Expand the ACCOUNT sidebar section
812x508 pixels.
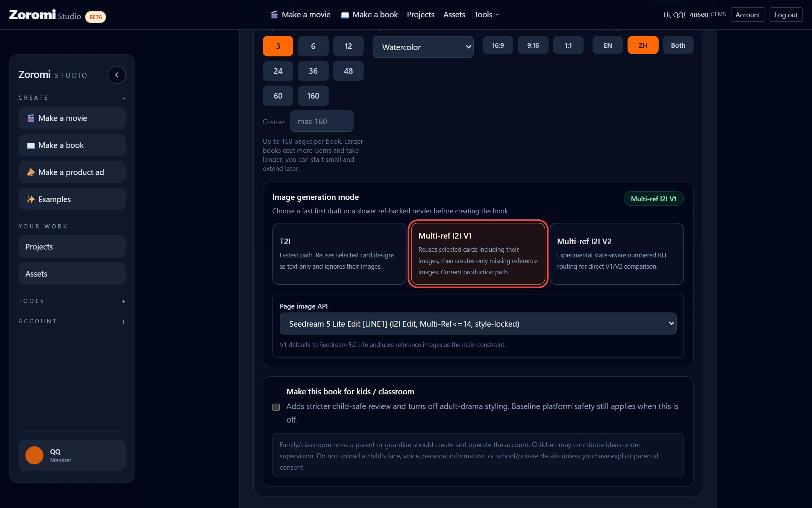tap(123, 322)
